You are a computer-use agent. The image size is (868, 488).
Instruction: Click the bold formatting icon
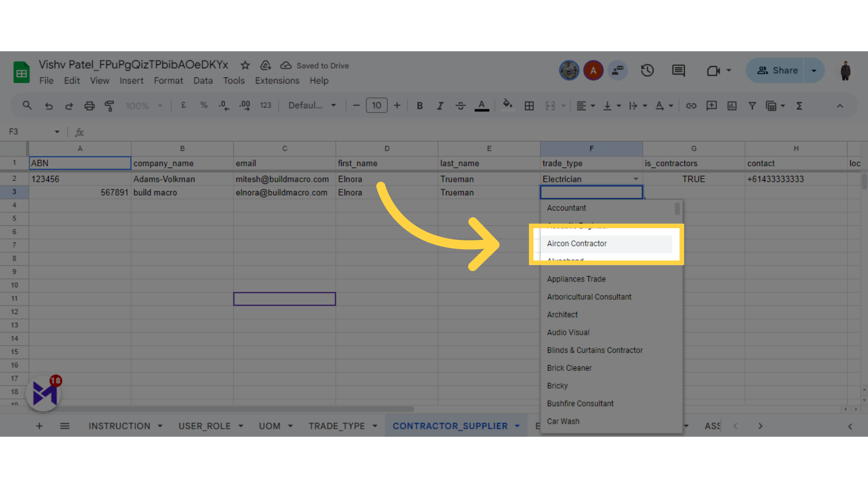point(419,106)
